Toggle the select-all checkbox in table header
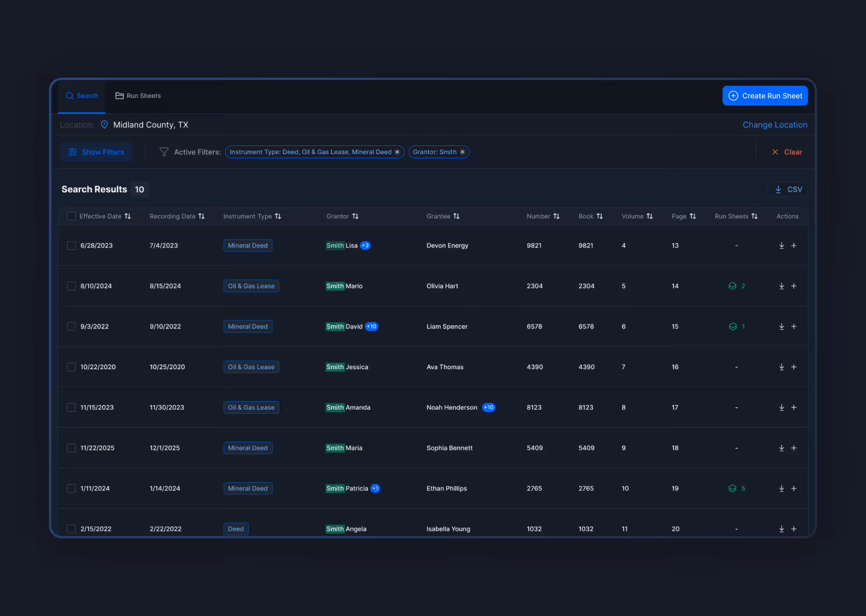Image resolution: width=866 pixels, height=616 pixels. click(71, 216)
